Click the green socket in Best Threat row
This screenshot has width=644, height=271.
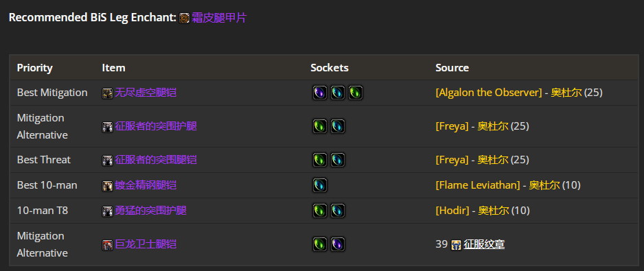pos(319,160)
